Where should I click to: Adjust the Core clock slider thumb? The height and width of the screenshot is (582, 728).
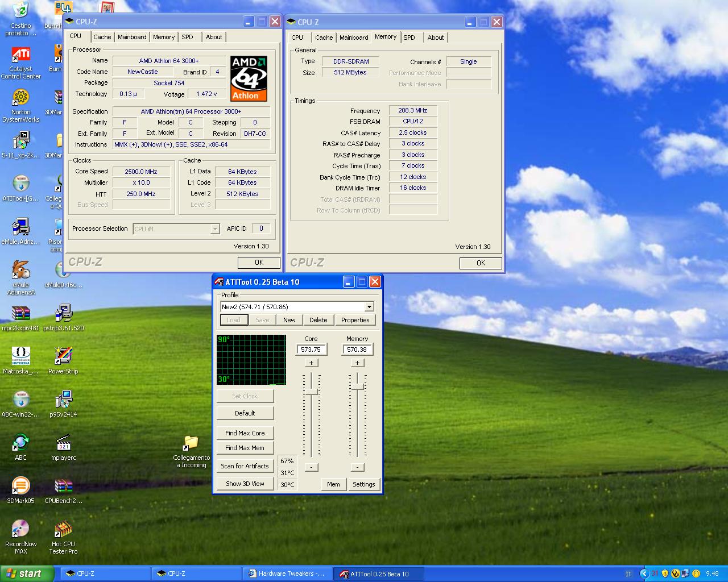pos(311,392)
